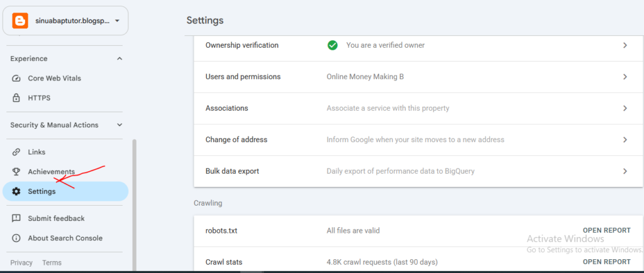Image resolution: width=644 pixels, height=273 pixels.
Task: Click the '4.8K crawl requests' text
Action: pos(382,262)
